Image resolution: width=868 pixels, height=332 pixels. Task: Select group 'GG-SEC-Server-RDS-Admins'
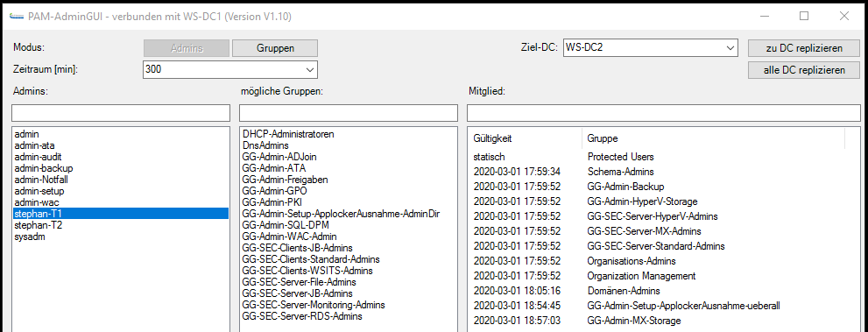tap(349, 316)
